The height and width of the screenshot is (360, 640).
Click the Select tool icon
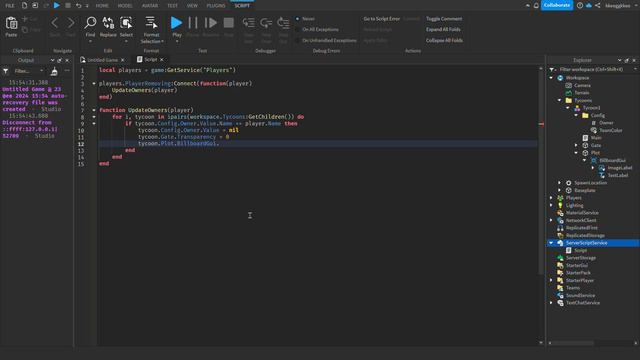tap(126, 23)
